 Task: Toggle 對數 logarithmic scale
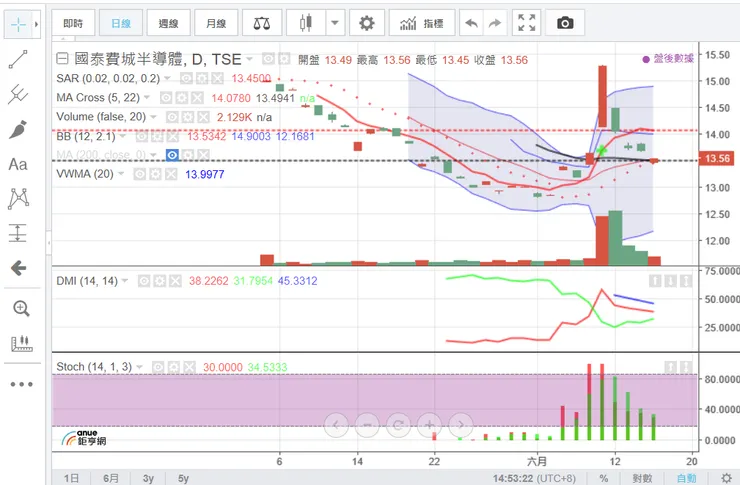(x=642, y=478)
